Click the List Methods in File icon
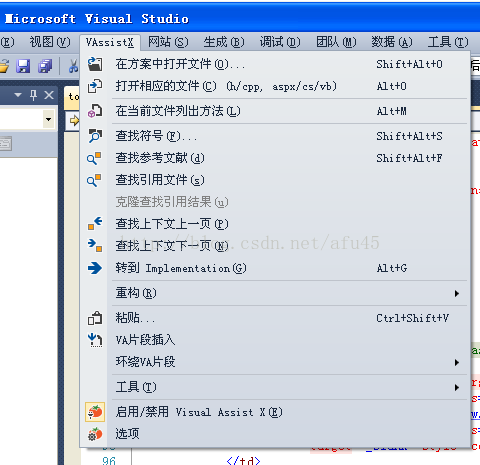 coord(95,111)
